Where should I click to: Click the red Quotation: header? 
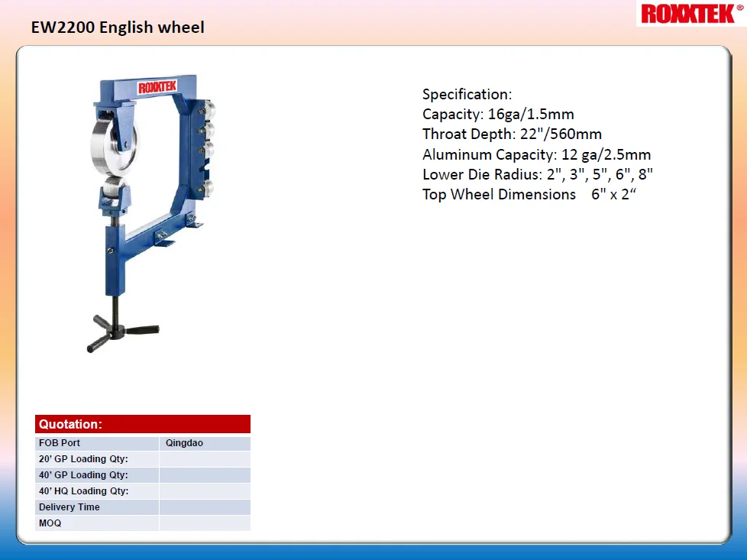point(142,424)
